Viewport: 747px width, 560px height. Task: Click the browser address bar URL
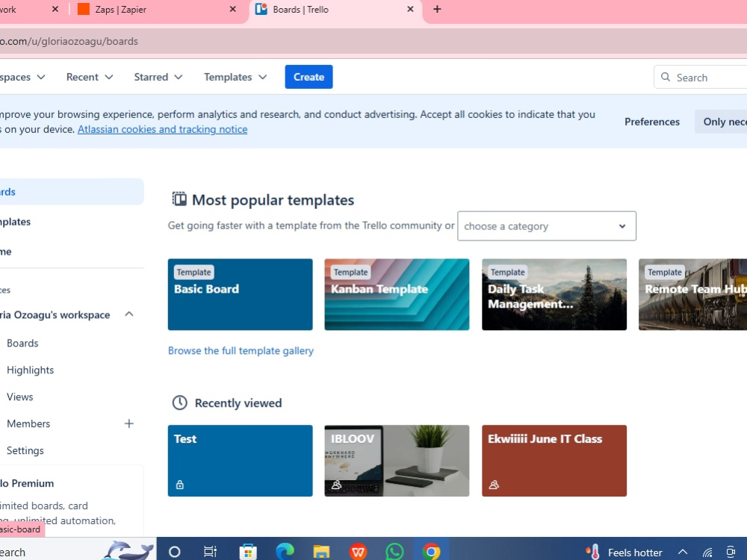pyautogui.click(x=69, y=41)
